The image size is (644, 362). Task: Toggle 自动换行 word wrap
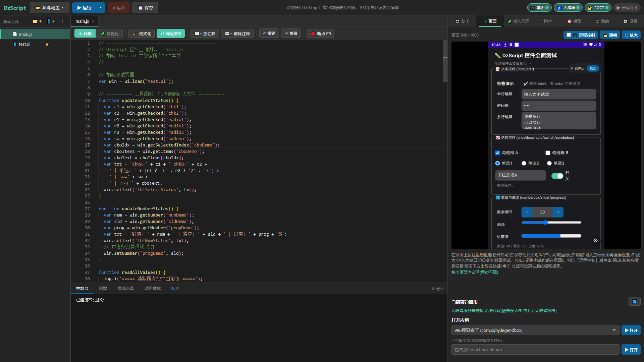(x=171, y=34)
